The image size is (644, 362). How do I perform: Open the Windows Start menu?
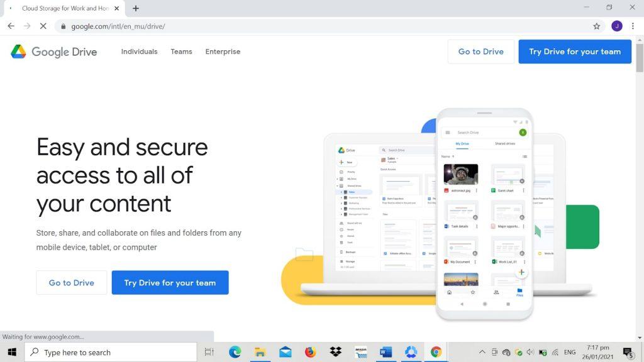pos(12,352)
